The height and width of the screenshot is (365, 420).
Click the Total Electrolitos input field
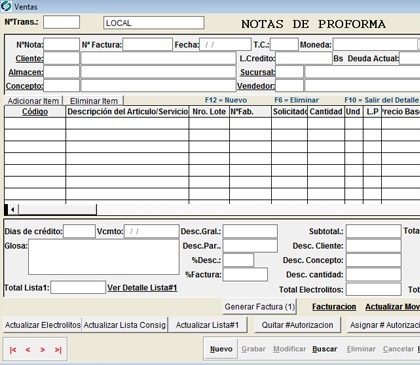point(373,289)
